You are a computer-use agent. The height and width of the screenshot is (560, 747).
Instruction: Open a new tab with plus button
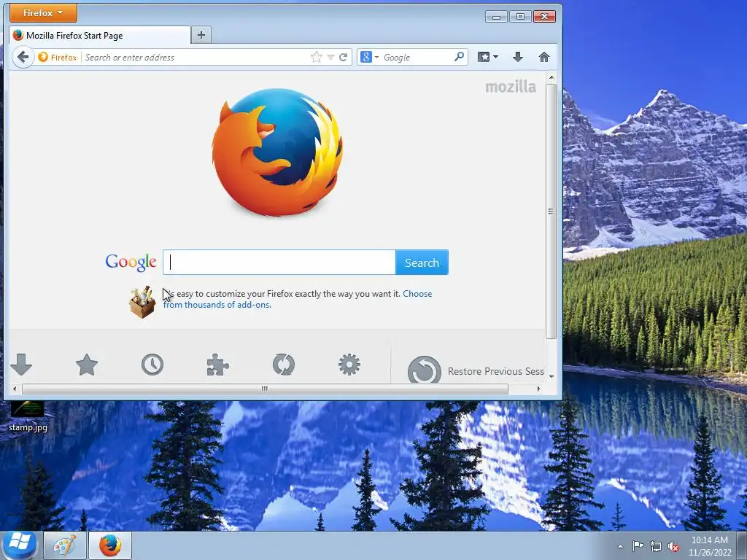pyautogui.click(x=201, y=35)
